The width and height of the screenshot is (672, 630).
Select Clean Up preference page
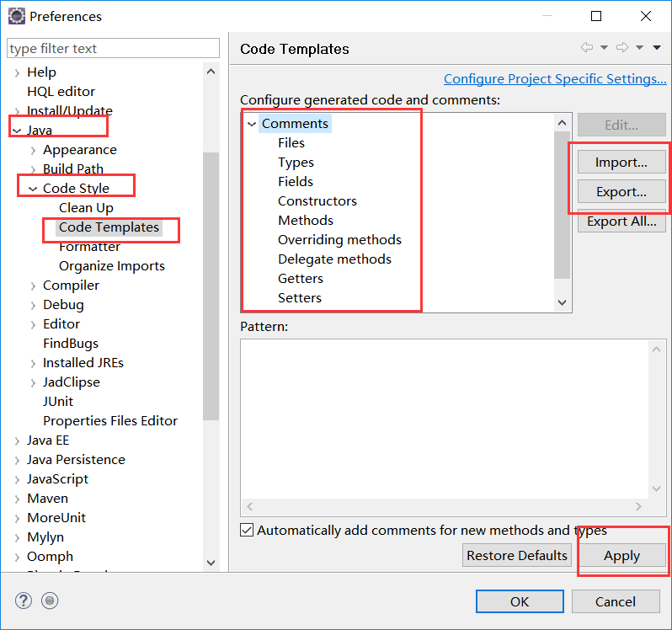pos(86,208)
